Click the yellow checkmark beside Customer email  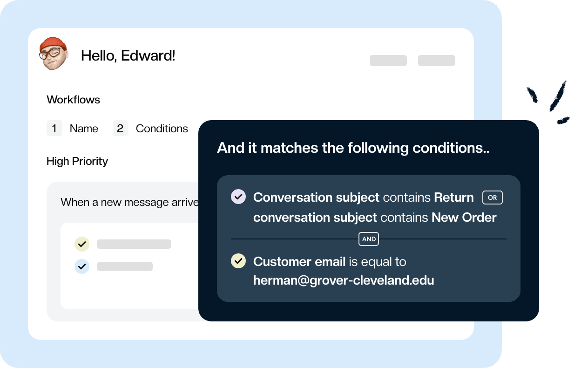tap(238, 261)
